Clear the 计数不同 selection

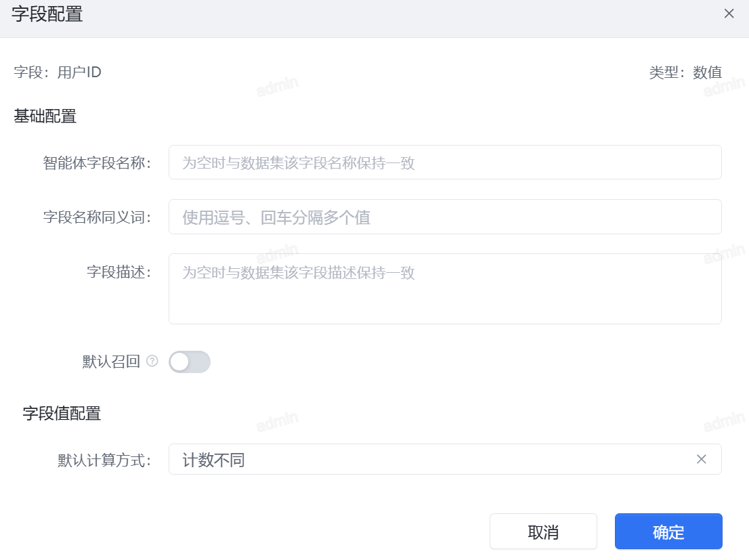click(x=701, y=459)
